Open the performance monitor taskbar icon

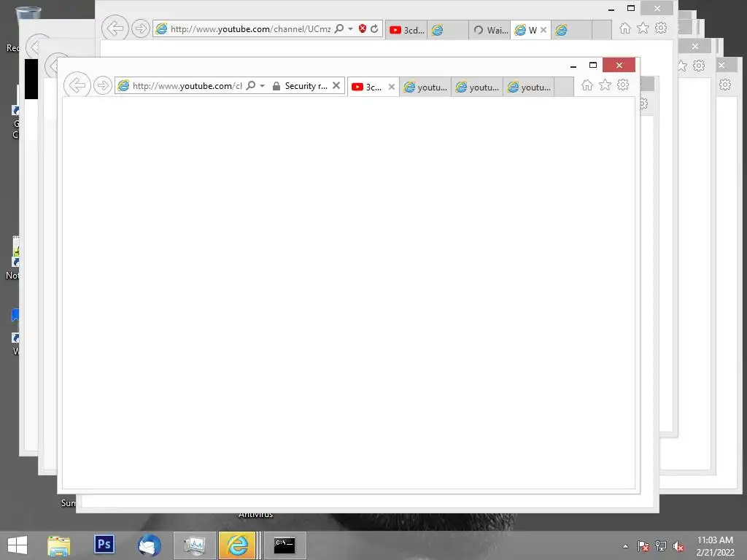coord(195,545)
